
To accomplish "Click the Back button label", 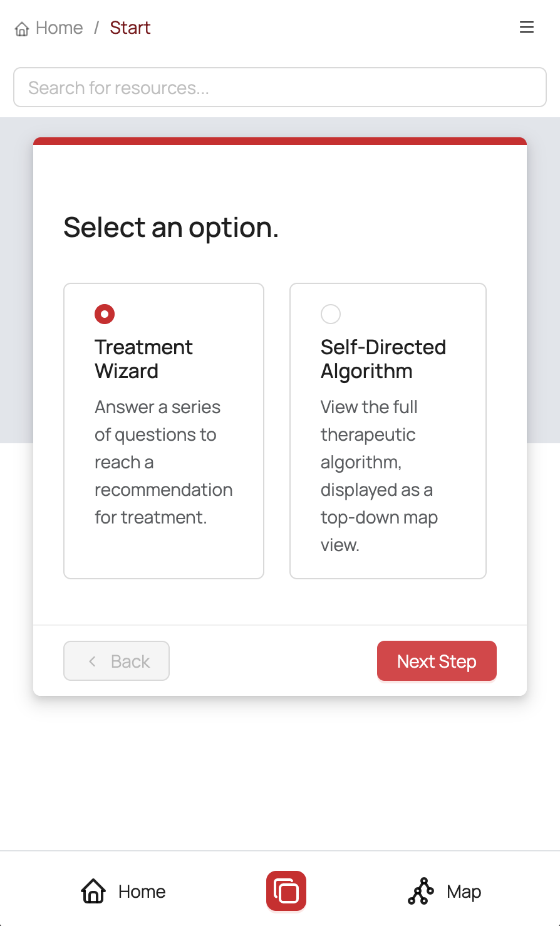I will point(130,661).
